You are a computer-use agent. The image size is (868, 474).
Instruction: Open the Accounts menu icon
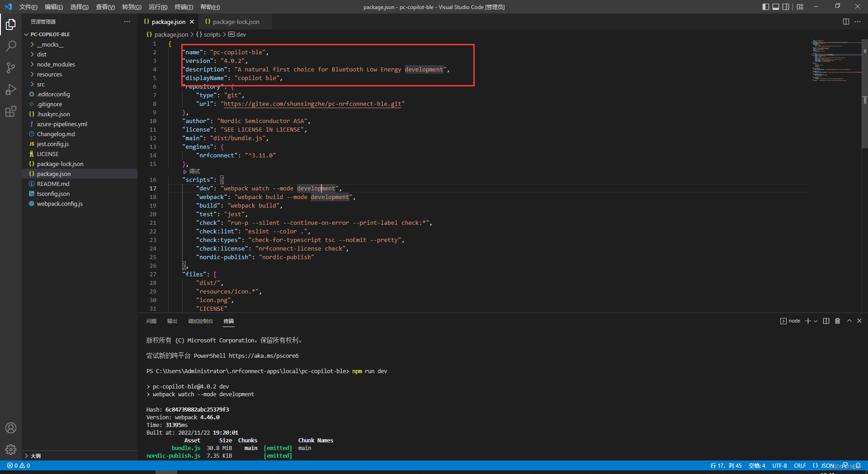[x=11, y=428]
